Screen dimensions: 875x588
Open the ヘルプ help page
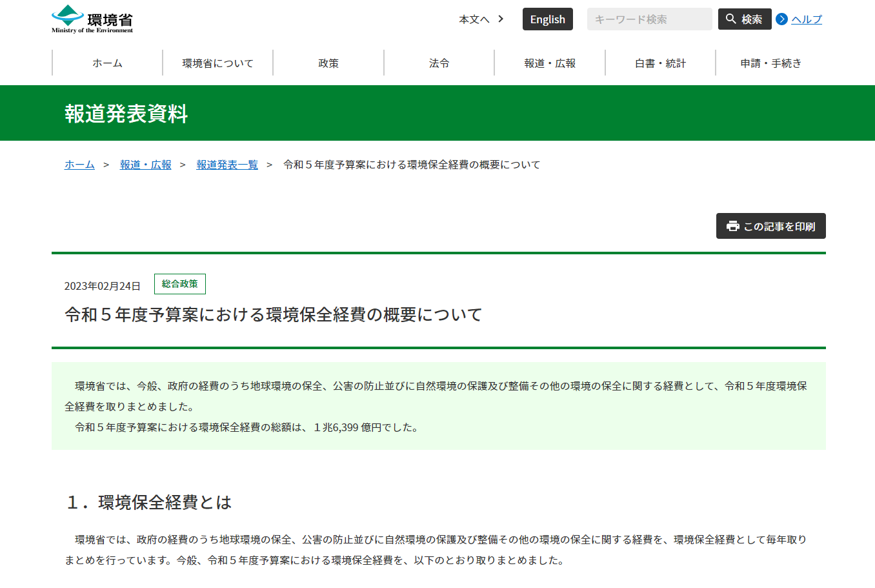point(806,19)
